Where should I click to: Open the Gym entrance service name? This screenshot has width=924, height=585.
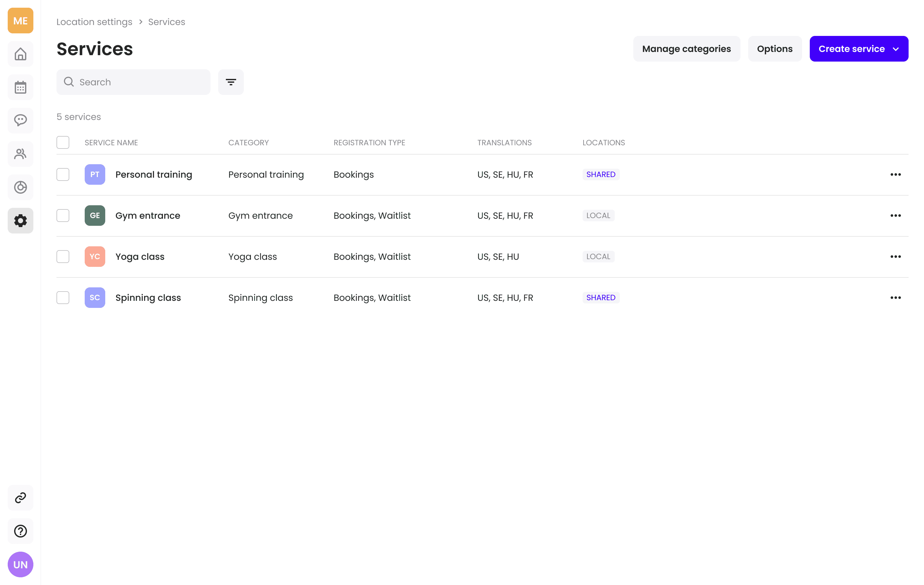(148, 216)
